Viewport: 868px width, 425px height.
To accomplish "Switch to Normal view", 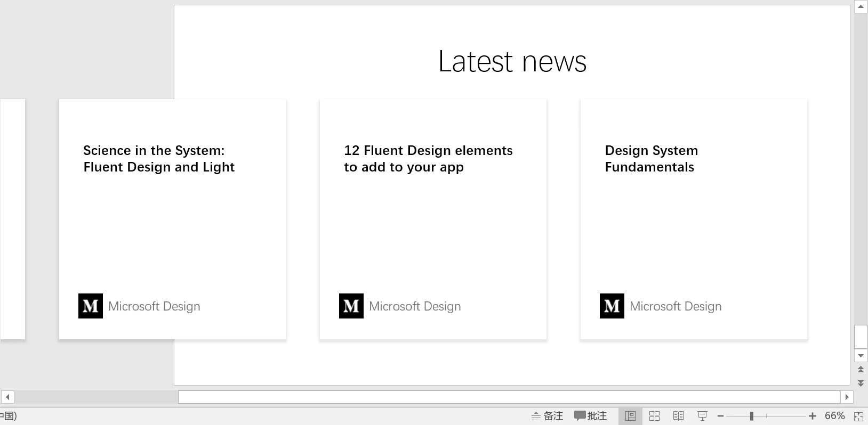I will [630, 416].
